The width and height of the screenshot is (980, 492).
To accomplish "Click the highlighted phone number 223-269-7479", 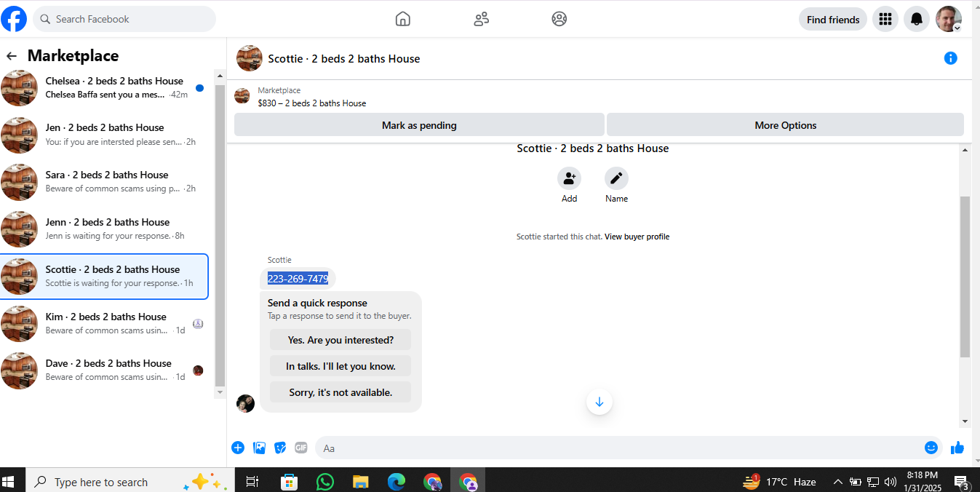I will [x=298, y=279].
